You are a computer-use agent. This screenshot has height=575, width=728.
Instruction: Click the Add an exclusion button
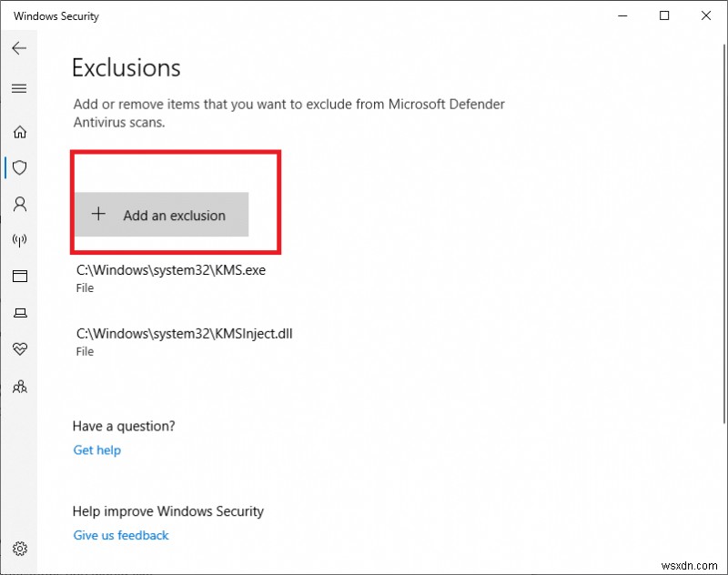[x=162, y=215]
